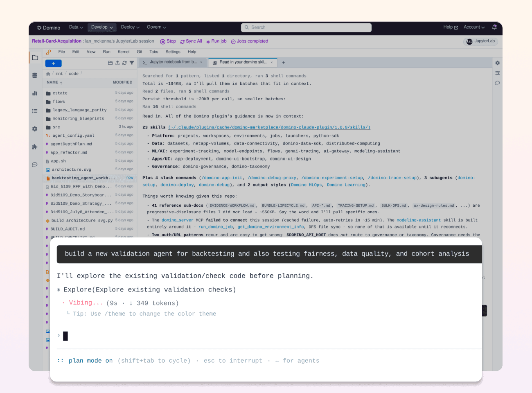Stop the JupyterLab session
This screenshot has width=532, height=393.
coord(168,41)
